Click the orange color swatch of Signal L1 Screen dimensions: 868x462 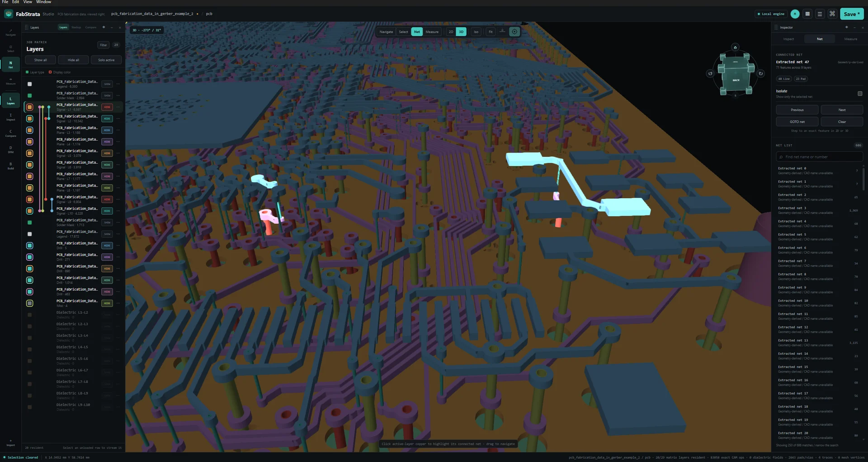pos(29,107)
